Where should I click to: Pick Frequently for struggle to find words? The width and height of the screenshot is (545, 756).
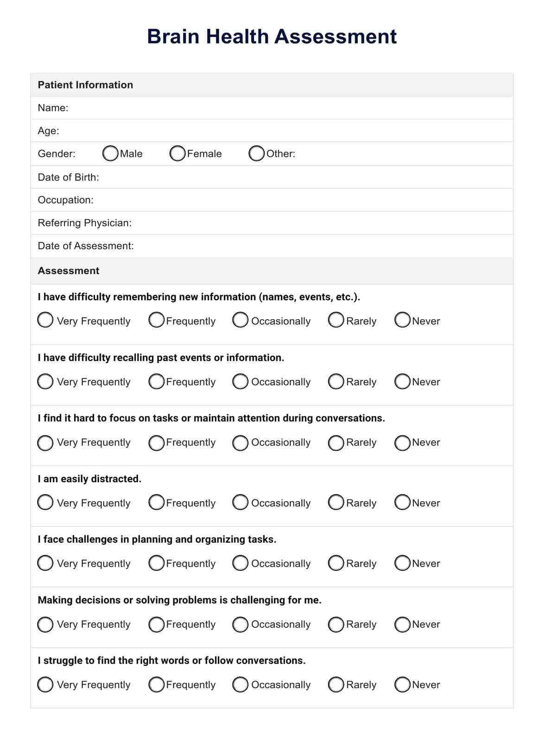tap(157, 685)
